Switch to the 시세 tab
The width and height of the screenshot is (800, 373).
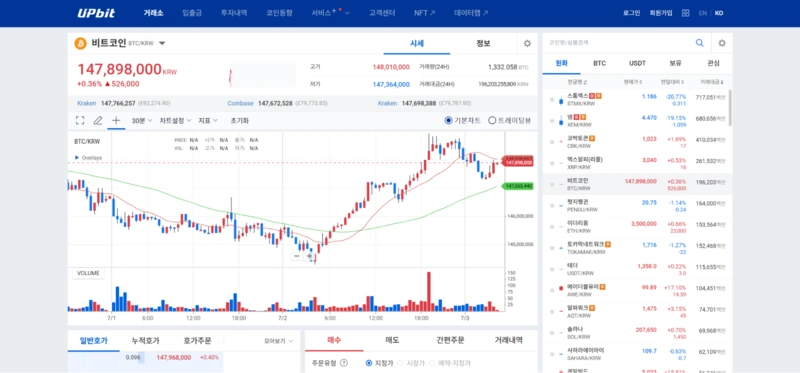tap(417, 43)
